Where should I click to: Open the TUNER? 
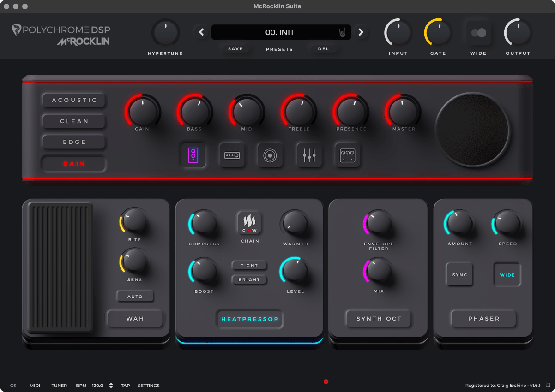point(59,386)
